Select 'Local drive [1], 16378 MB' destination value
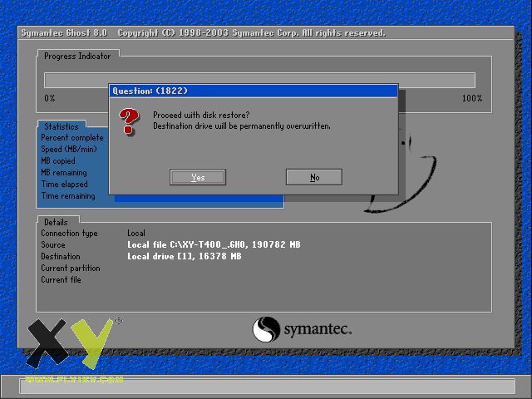Screen dimensions: 532x399 (x=185, y=256)
